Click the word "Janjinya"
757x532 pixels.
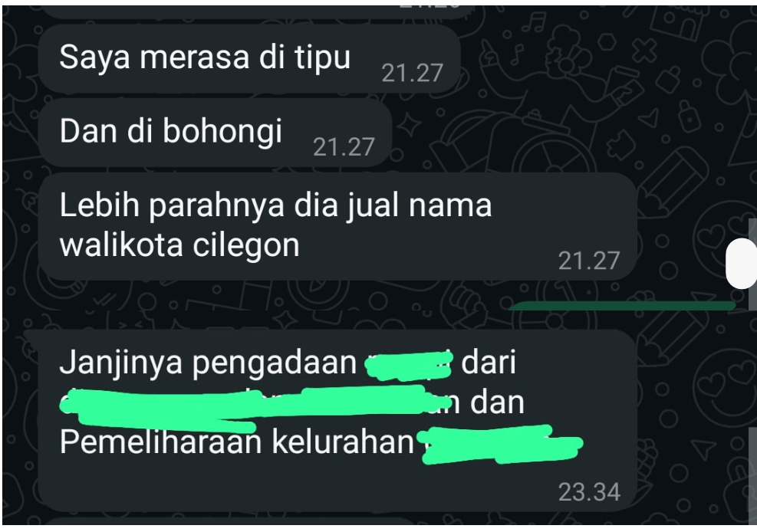click(x=120, y=364)
